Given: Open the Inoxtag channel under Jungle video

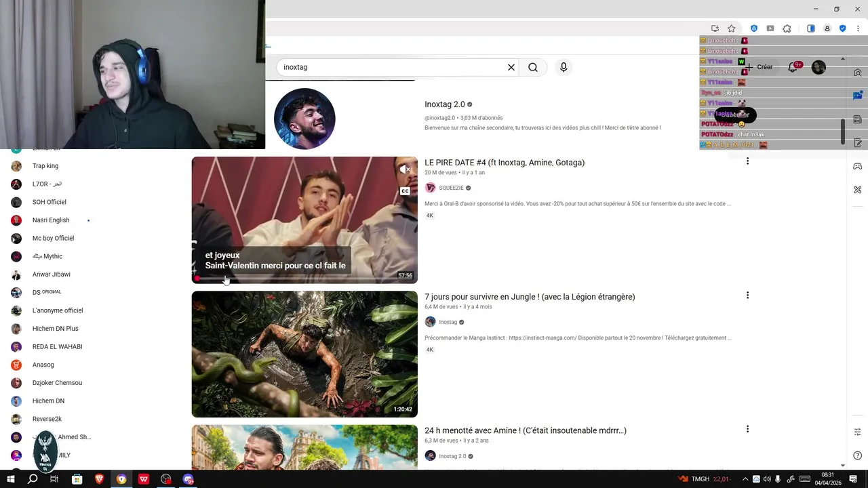Looking at the screenshot, I should (448, 322).
